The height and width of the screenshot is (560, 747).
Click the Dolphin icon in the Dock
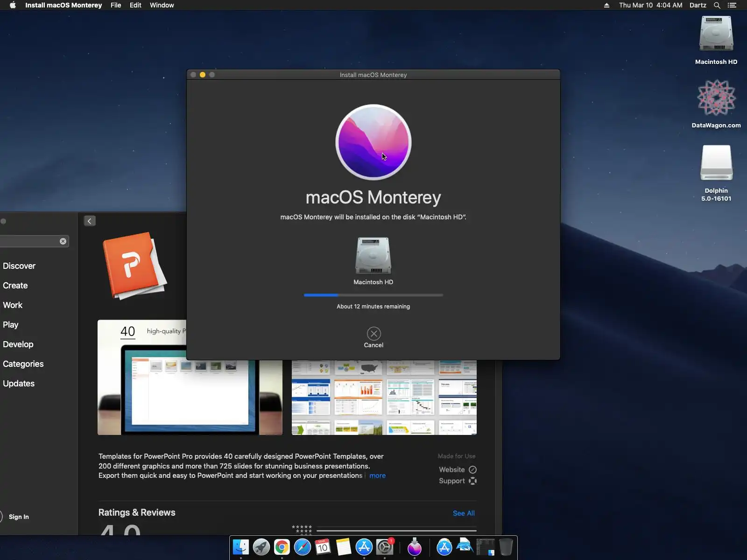(x=465, y=546)
